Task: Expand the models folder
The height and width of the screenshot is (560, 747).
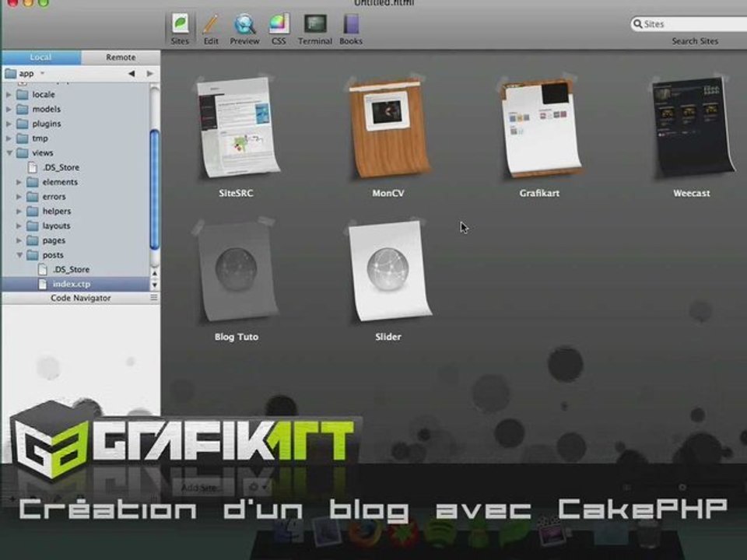Action: pos(9,109)
